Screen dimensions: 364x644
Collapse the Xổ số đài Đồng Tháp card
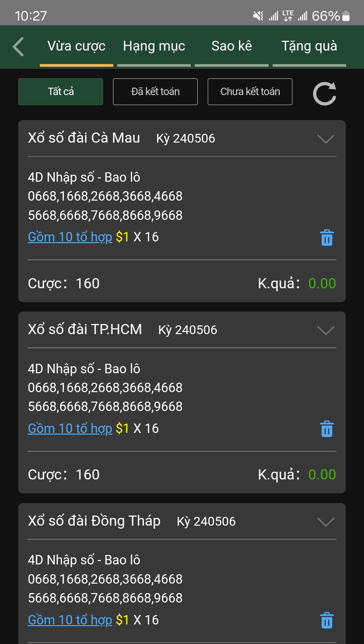click(x=326, y=522)
